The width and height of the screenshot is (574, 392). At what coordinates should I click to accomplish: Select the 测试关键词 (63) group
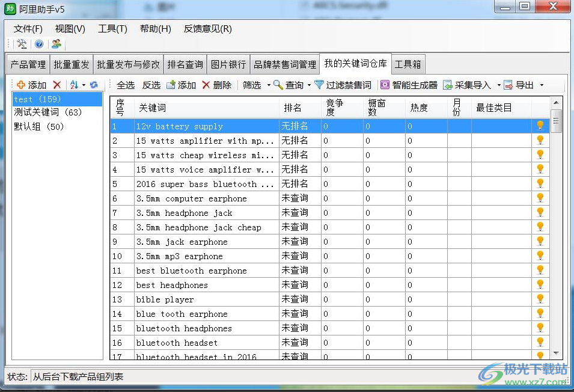pyautogui.click(x=48, y=112)
